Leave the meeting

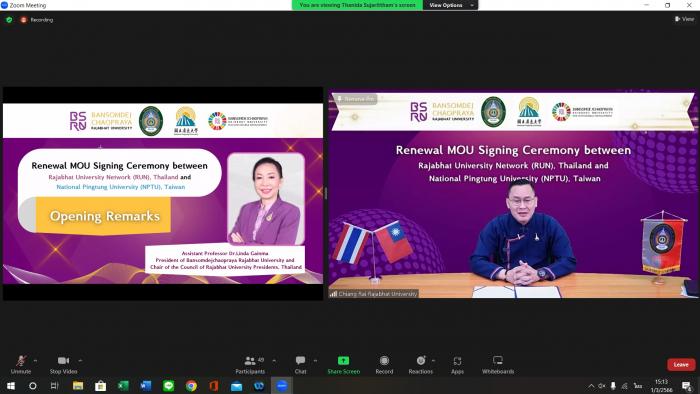[681, 365]
